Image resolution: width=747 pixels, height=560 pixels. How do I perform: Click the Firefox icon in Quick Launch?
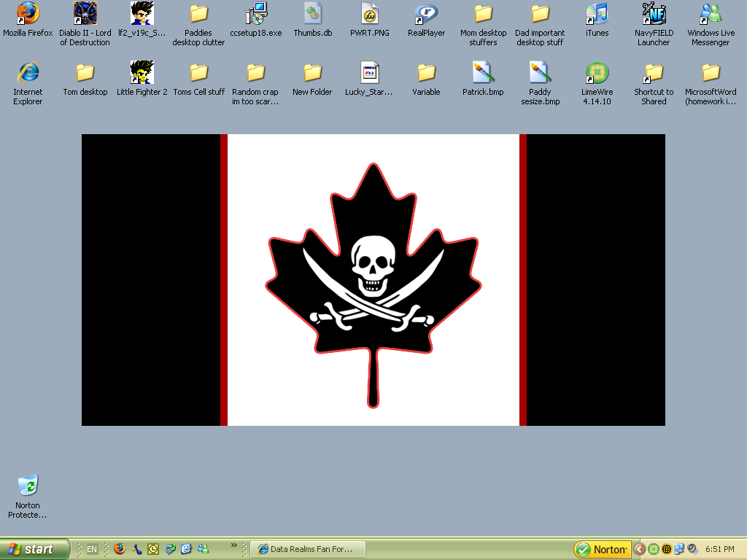pyautogui.click(x=120, y=549)
